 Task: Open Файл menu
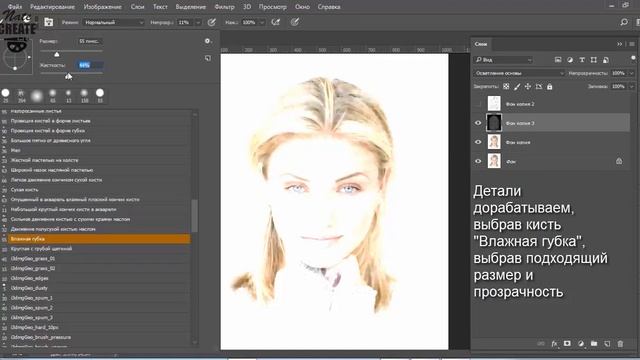[x=15, y=7]
